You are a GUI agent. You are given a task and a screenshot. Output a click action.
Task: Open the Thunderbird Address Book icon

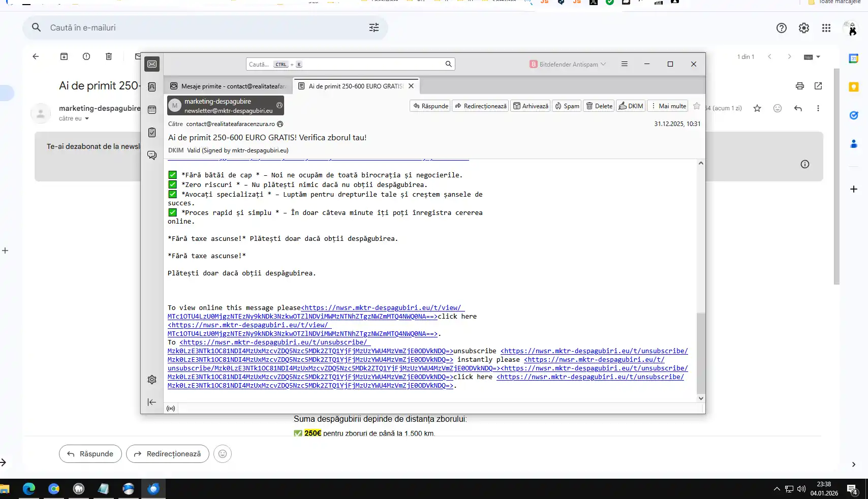(152, 87)
